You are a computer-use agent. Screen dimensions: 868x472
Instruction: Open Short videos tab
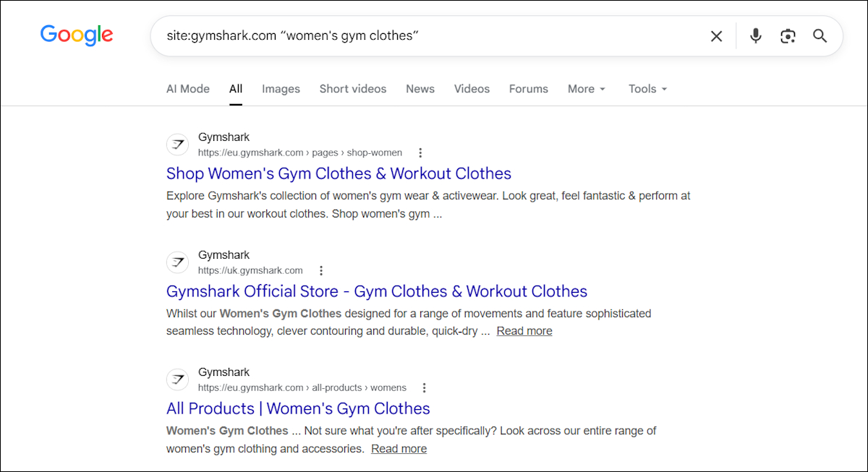353,89
